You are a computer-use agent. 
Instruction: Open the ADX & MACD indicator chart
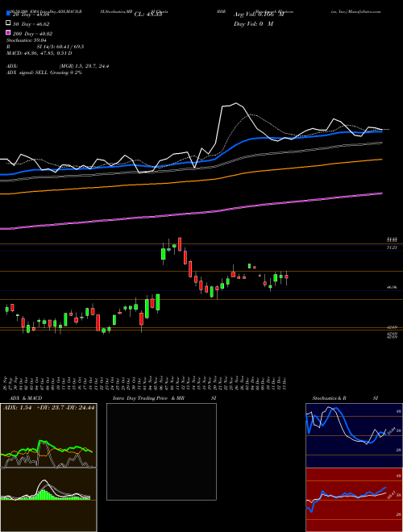[48, 436]
